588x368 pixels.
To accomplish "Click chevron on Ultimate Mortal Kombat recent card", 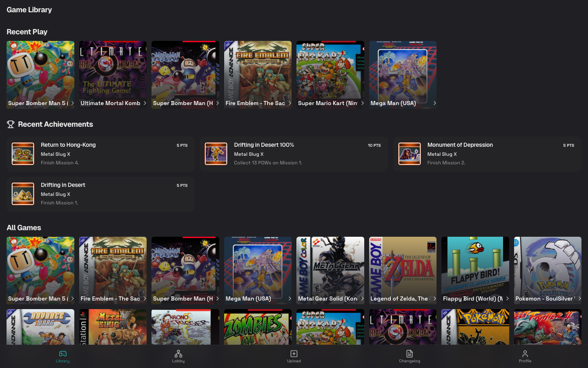I will pyautogui.click(x=145, y=103).
